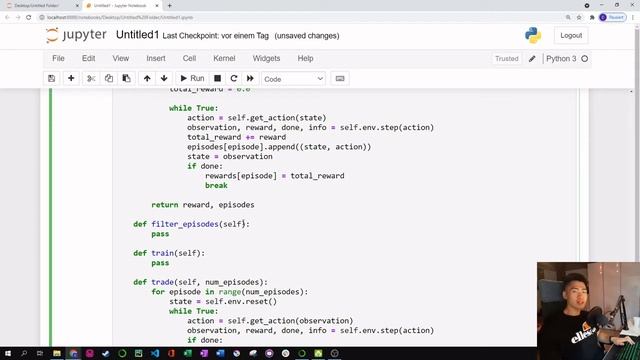Click the 'break' keyword in the code
The image size is (640, 360).
pos(216,185)
